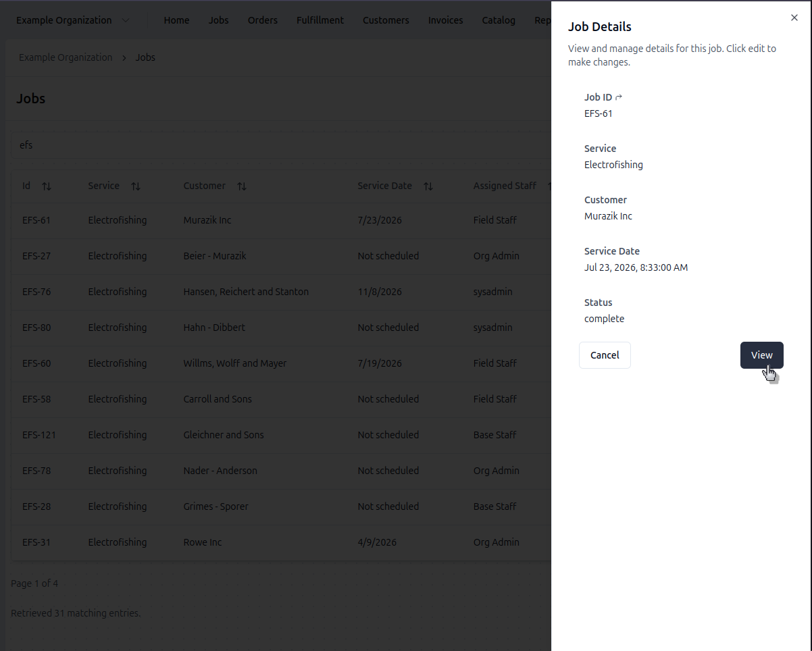Open the Home menu item
812x651 pixels.
coord(176,20)
